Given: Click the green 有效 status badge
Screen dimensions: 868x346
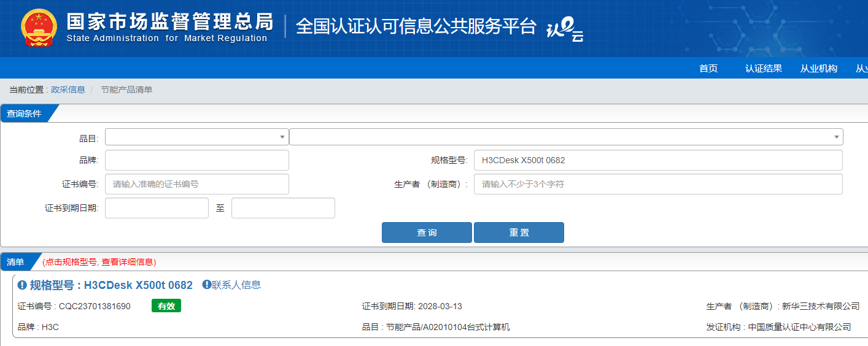Looking at the screenshot, I should click(x=166, y=306).
